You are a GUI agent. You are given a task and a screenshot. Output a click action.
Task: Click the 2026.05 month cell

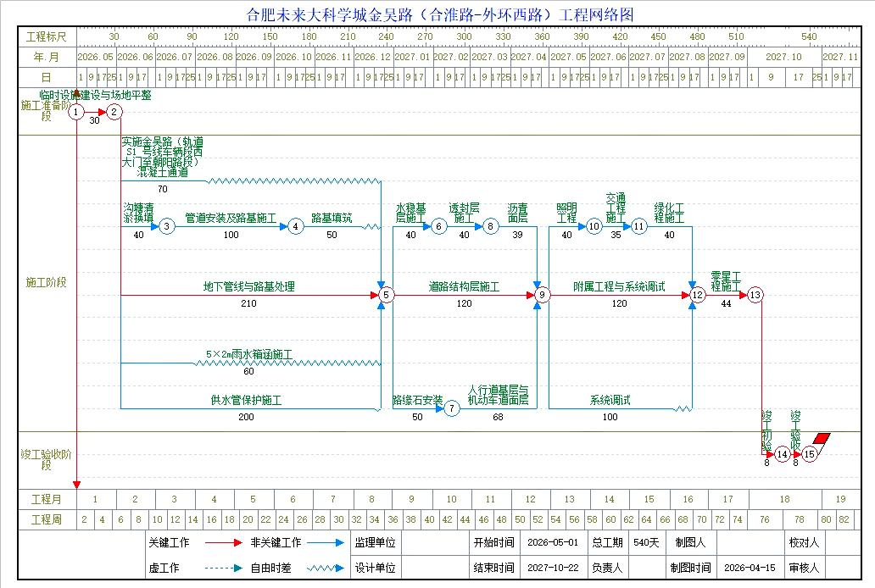tap(96, 57)
